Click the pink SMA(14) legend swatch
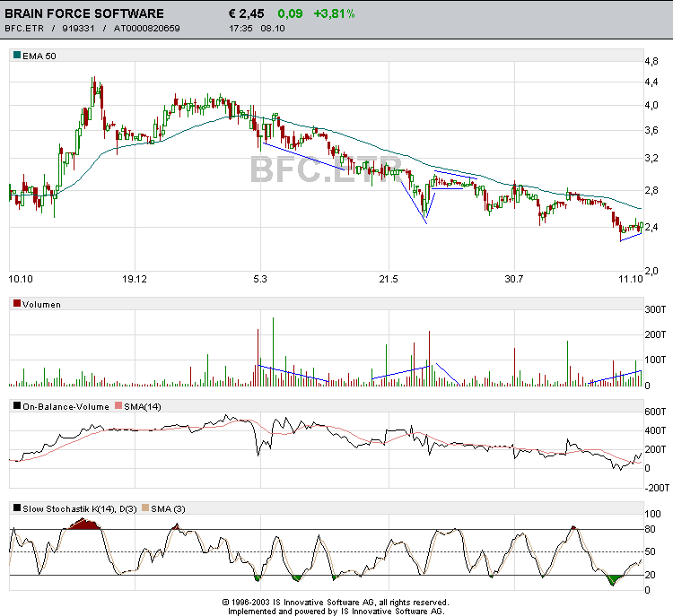673x616 pixels. click(x=119, y=406)
